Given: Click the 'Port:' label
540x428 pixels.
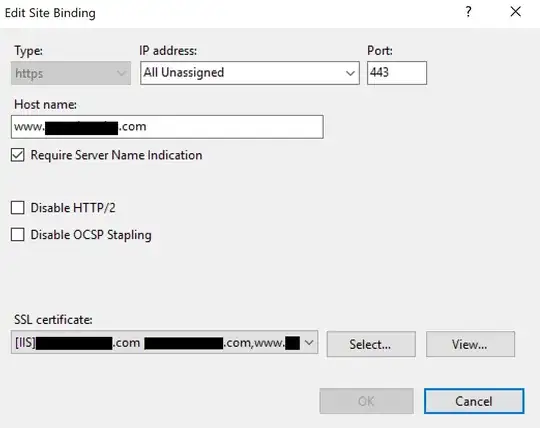Looking at the screenshot, I should 380,51.
